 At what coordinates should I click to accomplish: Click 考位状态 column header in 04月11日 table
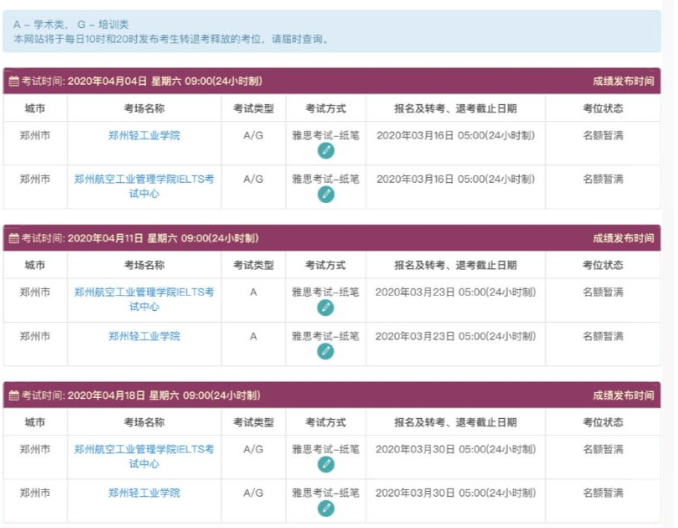pos(603,265)
